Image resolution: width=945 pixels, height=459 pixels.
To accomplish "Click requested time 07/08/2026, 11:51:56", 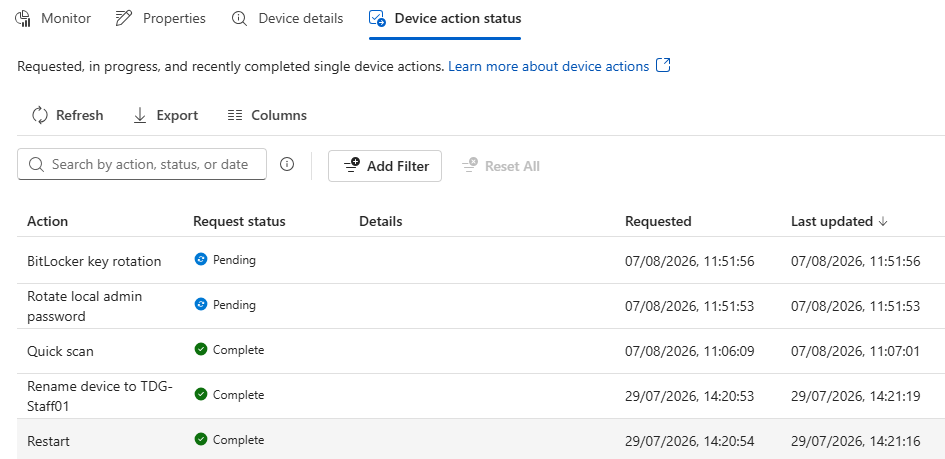I will tap(689, 261).
